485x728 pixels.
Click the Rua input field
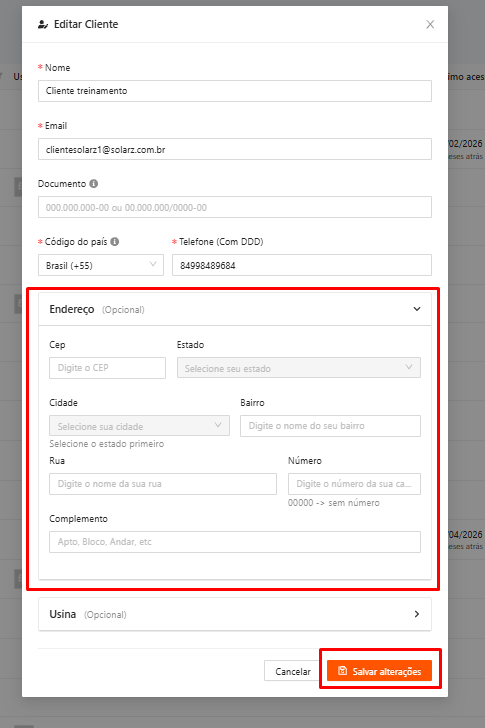163,484
